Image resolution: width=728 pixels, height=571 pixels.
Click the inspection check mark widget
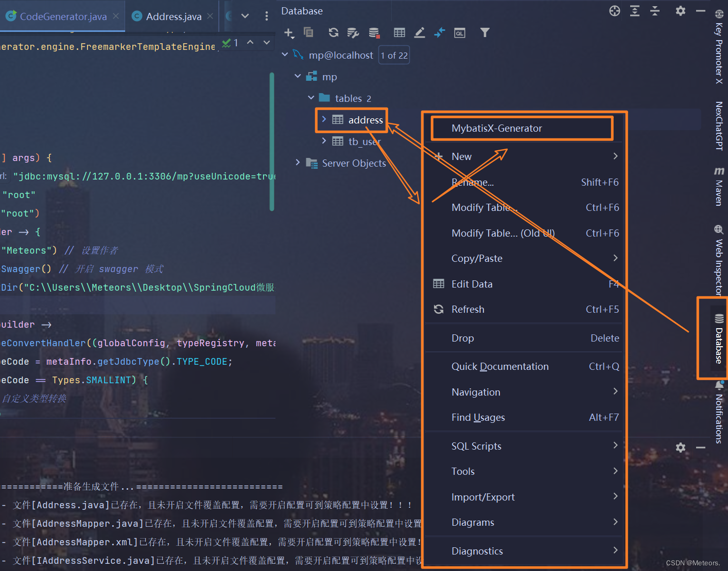pyautogui.click(x=230, y=43)
